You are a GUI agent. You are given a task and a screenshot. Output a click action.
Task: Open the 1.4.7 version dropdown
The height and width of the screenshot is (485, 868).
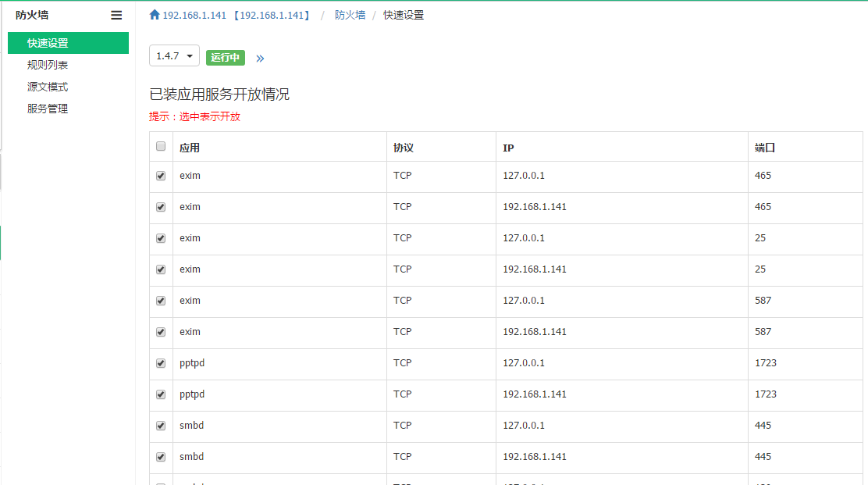click(174, 56)
